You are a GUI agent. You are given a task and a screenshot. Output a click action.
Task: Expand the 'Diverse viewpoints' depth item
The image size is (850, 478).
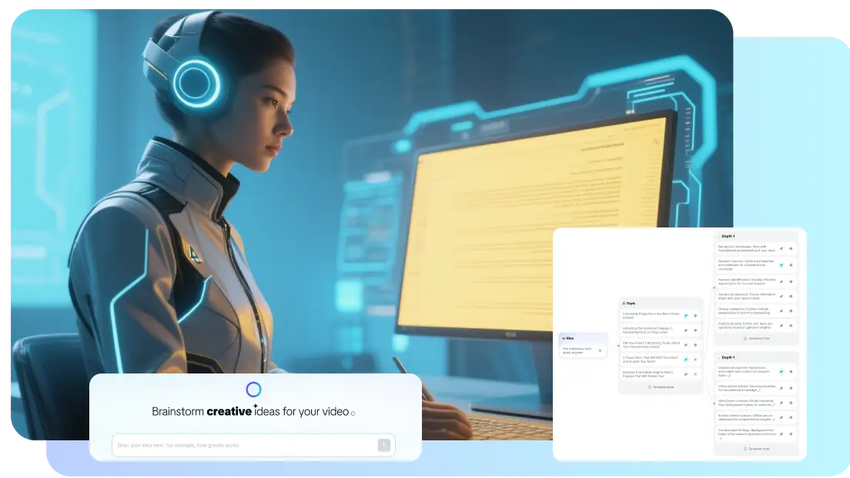pyautogui.click(x=792, y=311)
